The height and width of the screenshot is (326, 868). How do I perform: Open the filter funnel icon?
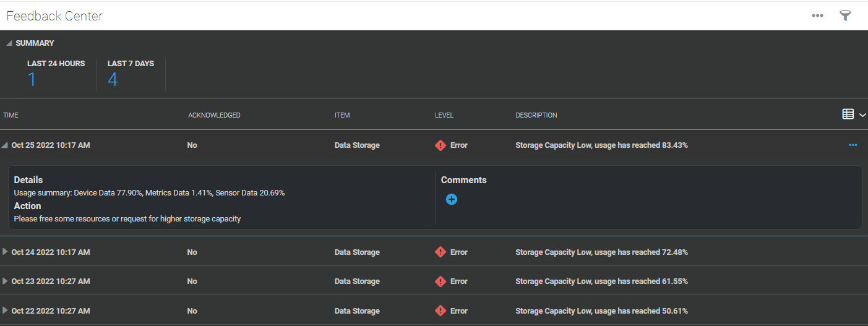click(845, 15)
